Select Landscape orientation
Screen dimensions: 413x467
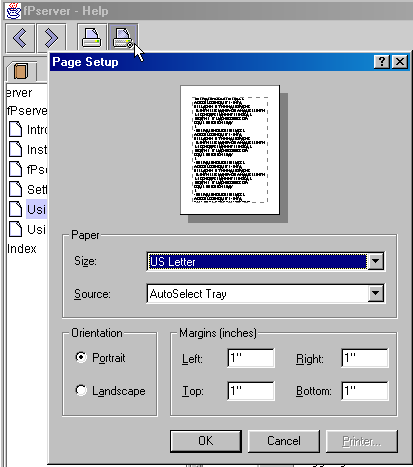pyautogui.click(x=81, y=390)
